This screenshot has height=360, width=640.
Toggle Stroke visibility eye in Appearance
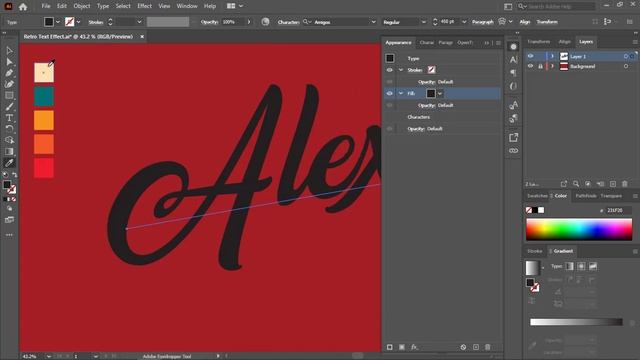click(x=389, y=70)
